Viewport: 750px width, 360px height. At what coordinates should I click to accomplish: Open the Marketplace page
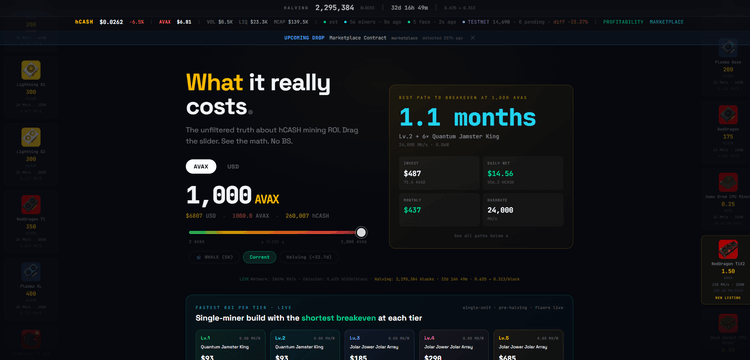click(x=666, y=22)
